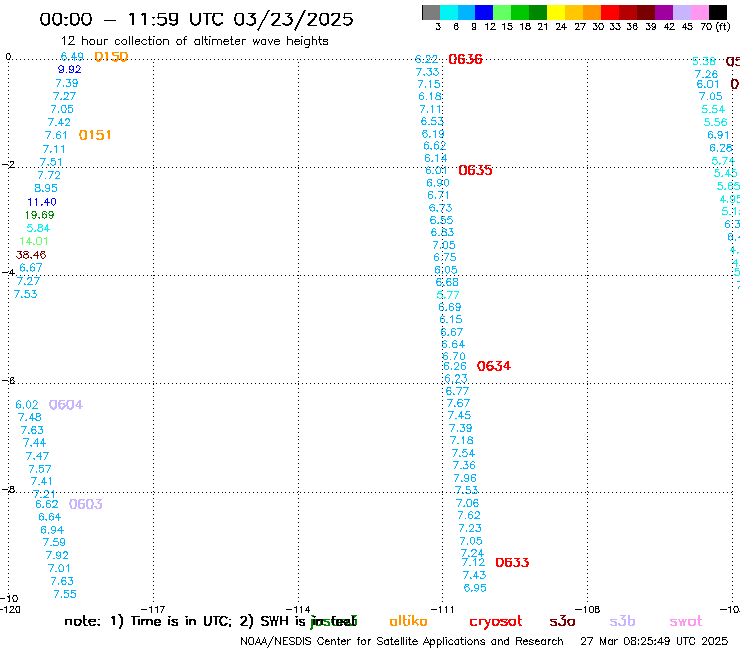Select the dark red s3a legend label
Screen dimensions: 740x650
[562, 621]
